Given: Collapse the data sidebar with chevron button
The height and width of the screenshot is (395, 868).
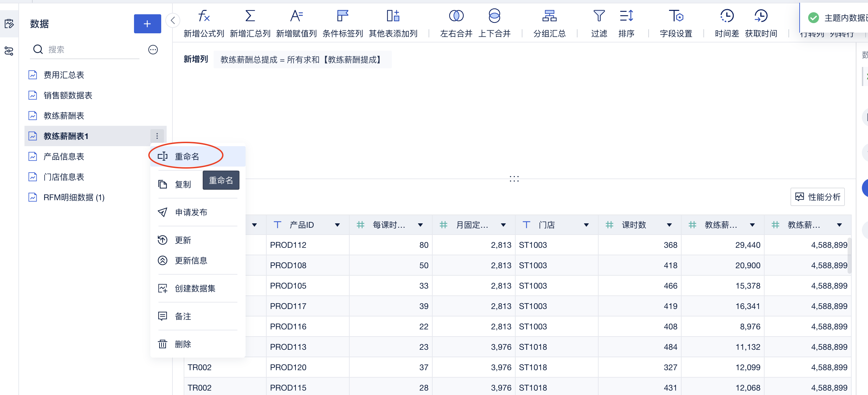Looking at the screenshot, I should click(173, 21).
